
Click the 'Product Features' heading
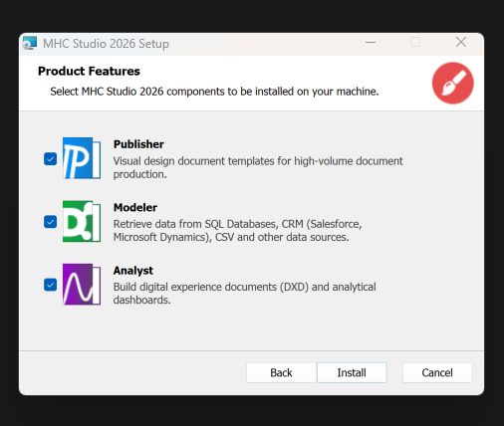pos(89,71)
